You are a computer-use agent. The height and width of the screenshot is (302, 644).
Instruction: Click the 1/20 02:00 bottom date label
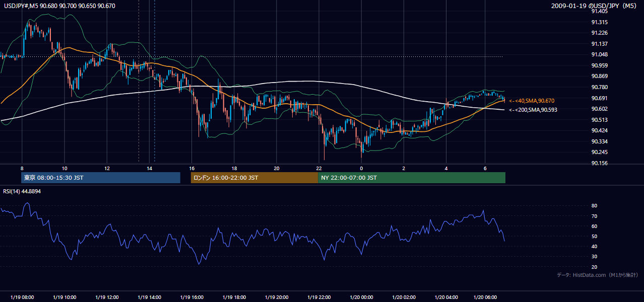coord(404,297)
